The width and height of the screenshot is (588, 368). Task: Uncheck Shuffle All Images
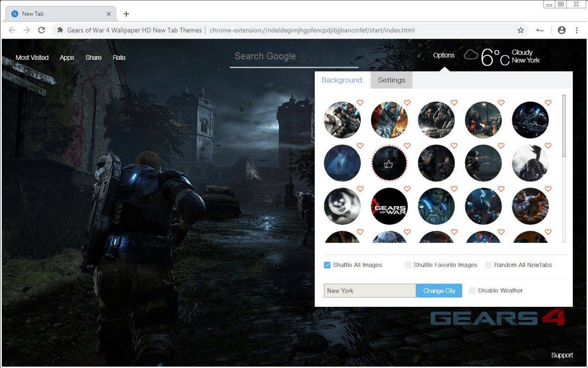pyautogui.click(x=327, y=265)
